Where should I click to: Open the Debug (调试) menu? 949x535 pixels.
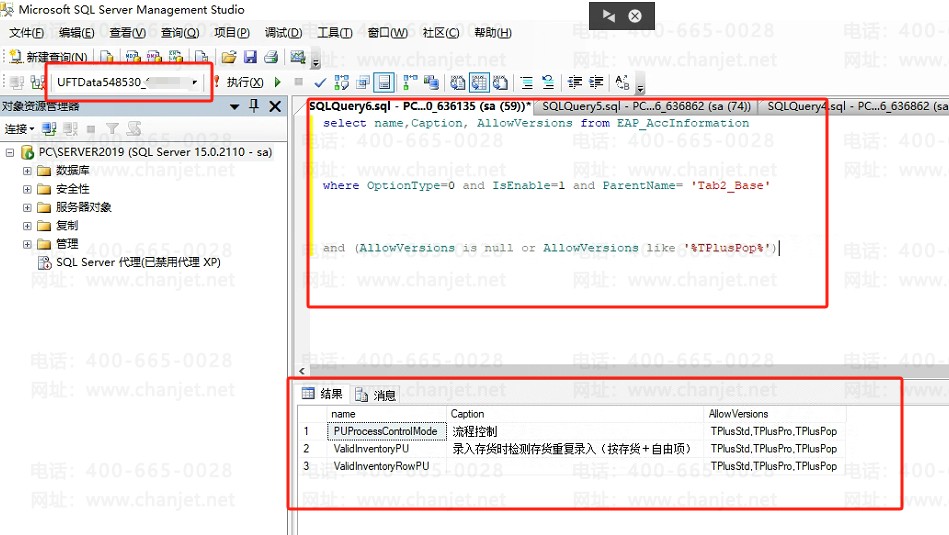283,33
